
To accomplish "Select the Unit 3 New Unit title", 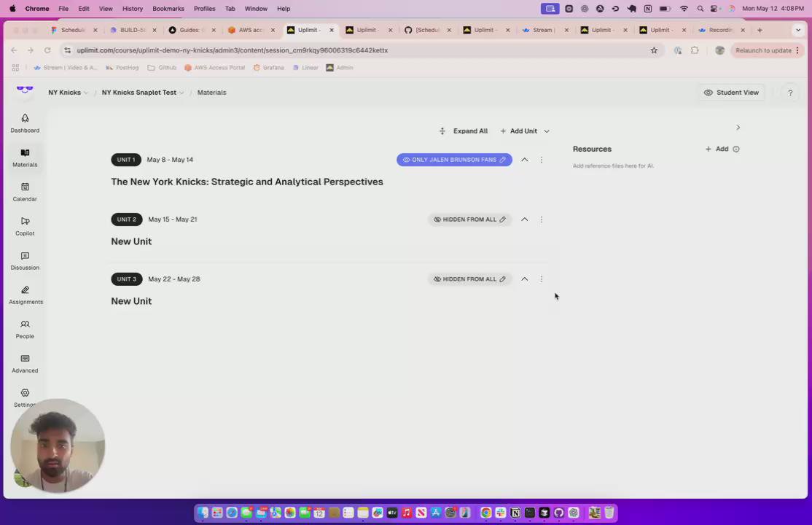I will coord(131,301).
